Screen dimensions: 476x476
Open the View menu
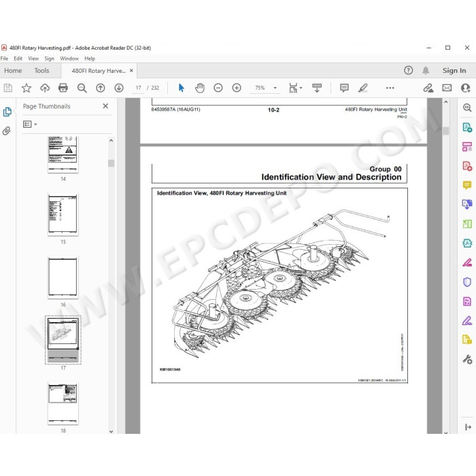33,58
